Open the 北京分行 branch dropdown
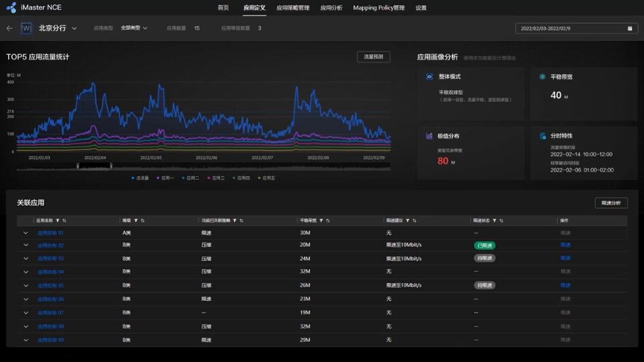This screenshot has height=362, width=644. pyautogui.click(x=74, y=28)
